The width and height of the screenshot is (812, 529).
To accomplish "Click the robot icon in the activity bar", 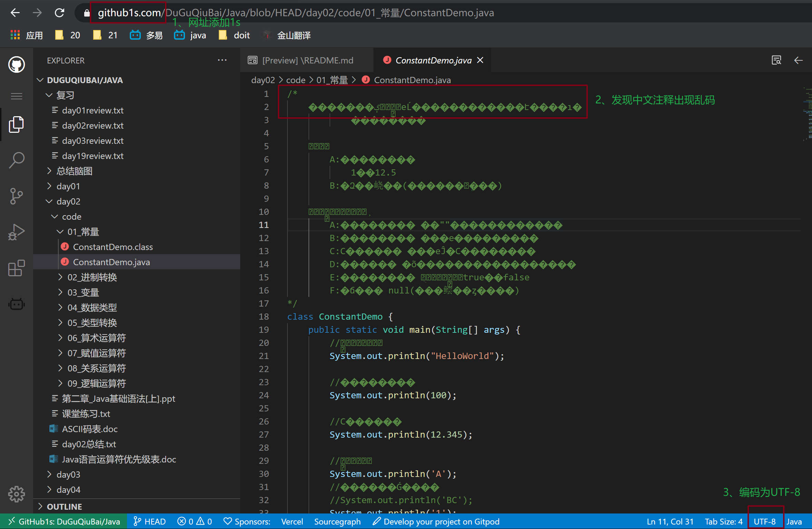I will click(x=16, y=304).
